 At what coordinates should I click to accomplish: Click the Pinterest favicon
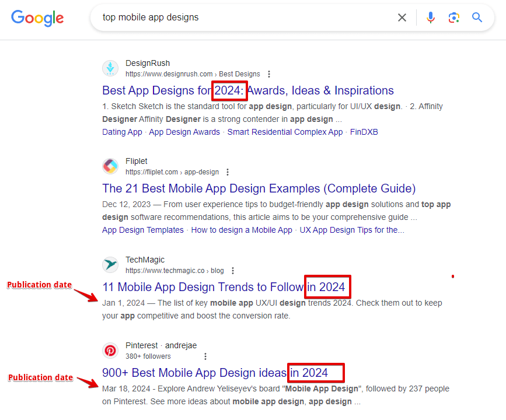(110, 351)
